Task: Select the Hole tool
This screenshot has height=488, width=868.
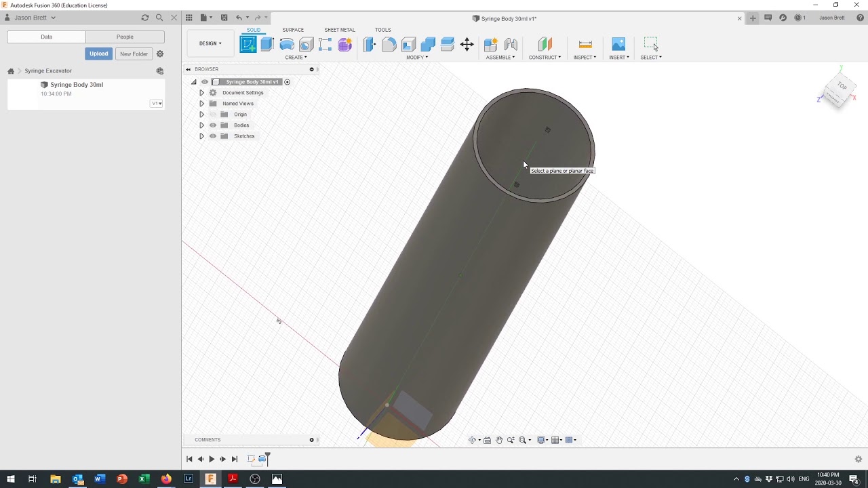Action: click(306, 45)
